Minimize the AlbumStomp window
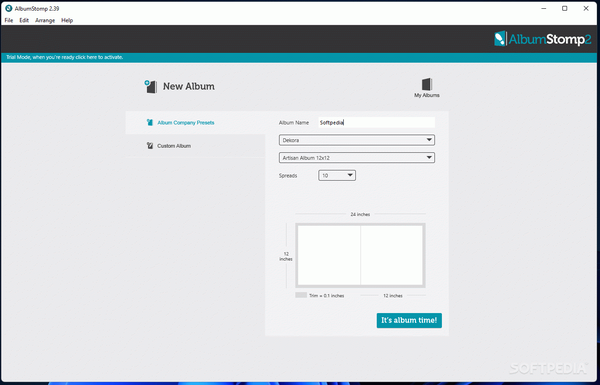Screen dimensions: 600x385 click(543, 8)
